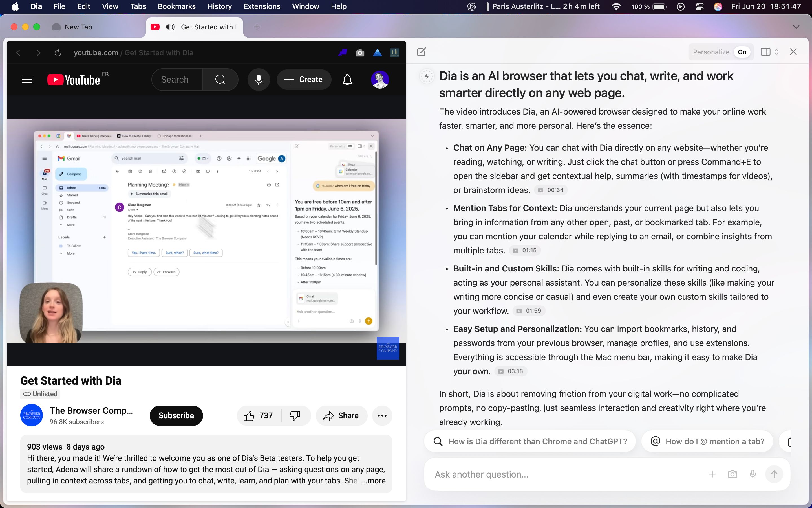Click the YouTube logo
The height and width of the screenshot is (508, 812).
click(x=74, y=80)
